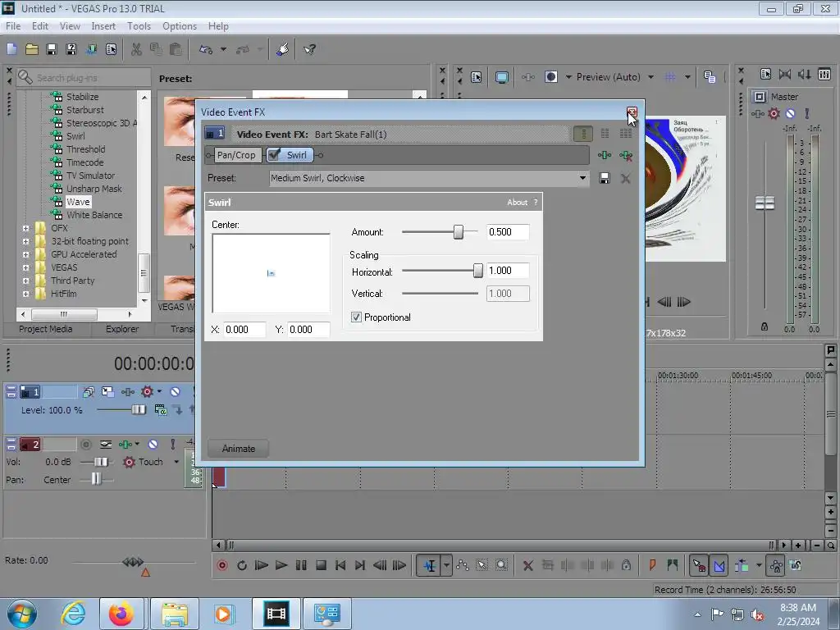840x630 pixels.
Task: Click the Plug-In Chain icon in FX window
Action: click(x=605, y=155)
